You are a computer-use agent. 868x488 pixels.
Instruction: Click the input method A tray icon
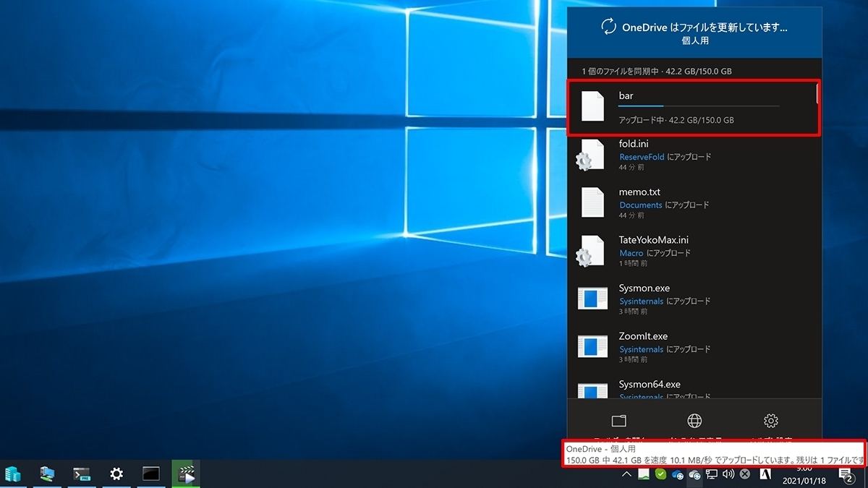point(765,474)
